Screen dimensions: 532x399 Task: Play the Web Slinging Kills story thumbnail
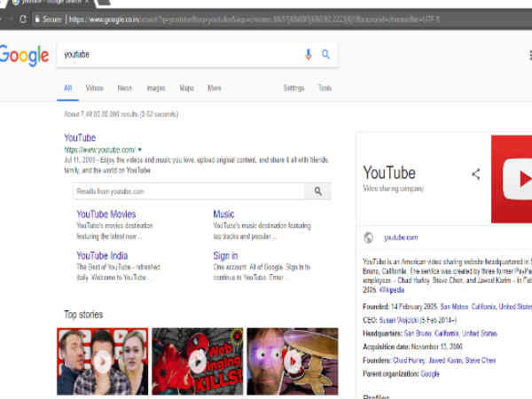198,362
